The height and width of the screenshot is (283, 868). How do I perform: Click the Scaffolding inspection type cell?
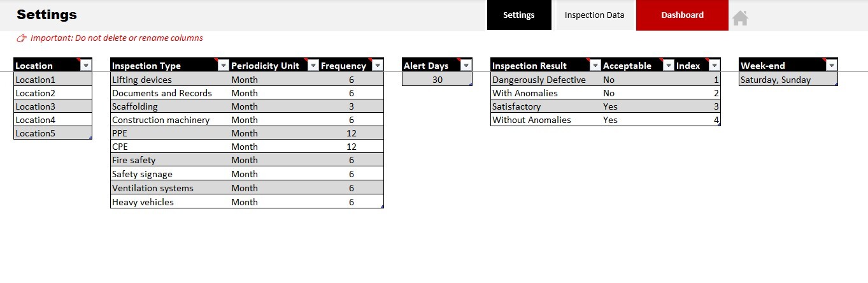click(x=170, y=106)
